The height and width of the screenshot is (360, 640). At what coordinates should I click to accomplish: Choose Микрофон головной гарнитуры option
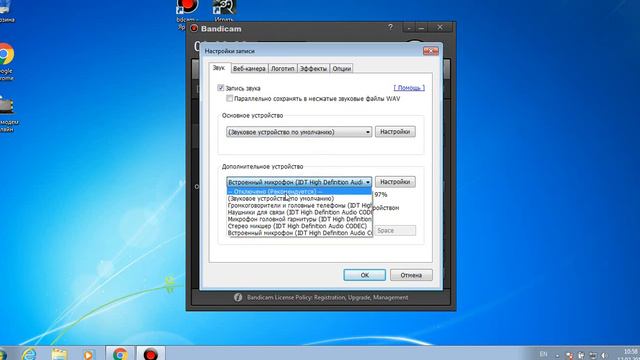point(299,219)
